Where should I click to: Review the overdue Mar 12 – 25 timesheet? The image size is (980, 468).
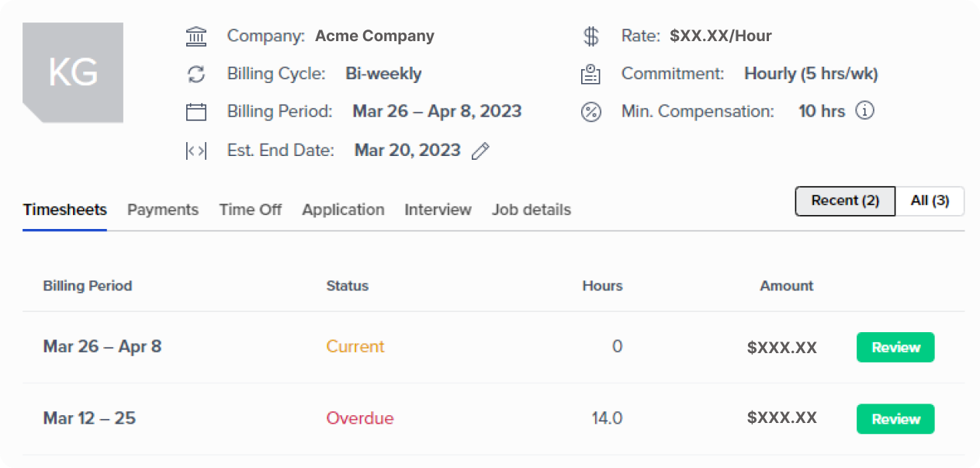[x=895, y=419]
